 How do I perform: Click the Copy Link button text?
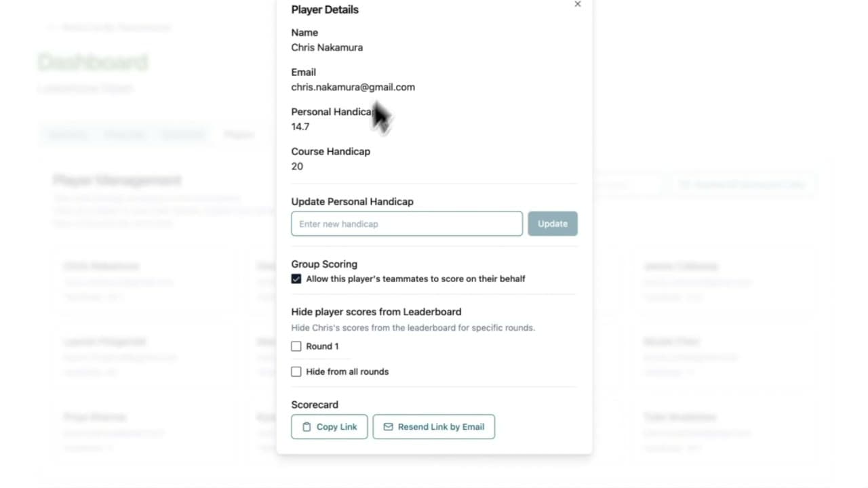336,427
